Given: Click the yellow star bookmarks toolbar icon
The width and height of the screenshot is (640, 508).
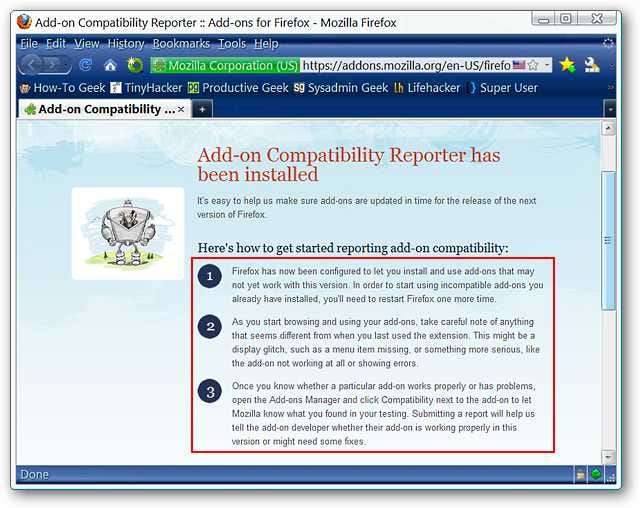Looking at the screenshot, I should coord(567,65).
